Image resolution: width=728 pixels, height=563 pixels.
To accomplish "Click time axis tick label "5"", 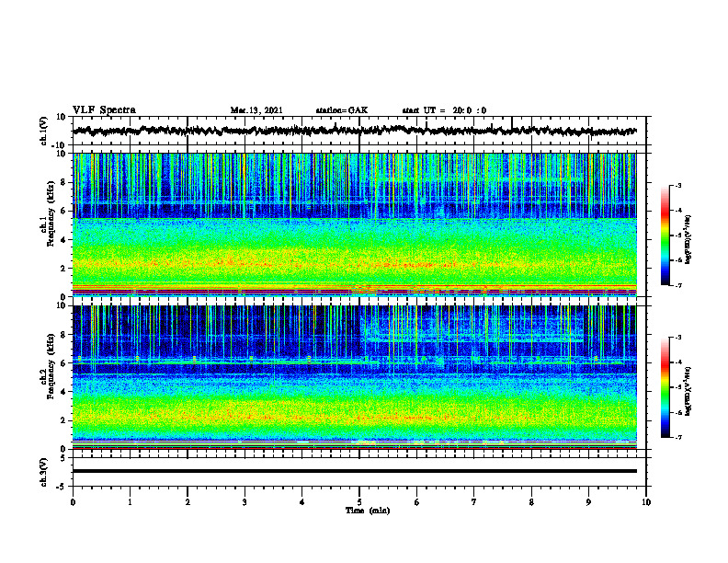I will pos(359,502).
